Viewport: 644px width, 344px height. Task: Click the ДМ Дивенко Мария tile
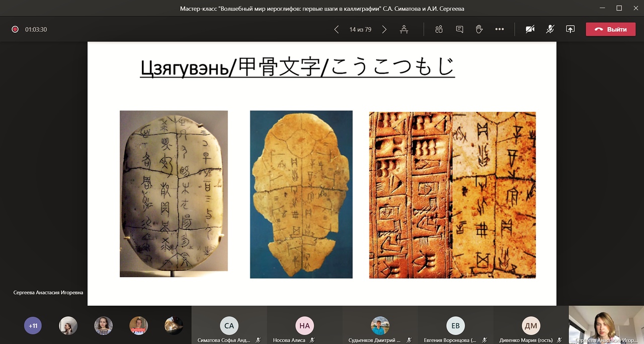pyautogui.click(x=531, y=326)
